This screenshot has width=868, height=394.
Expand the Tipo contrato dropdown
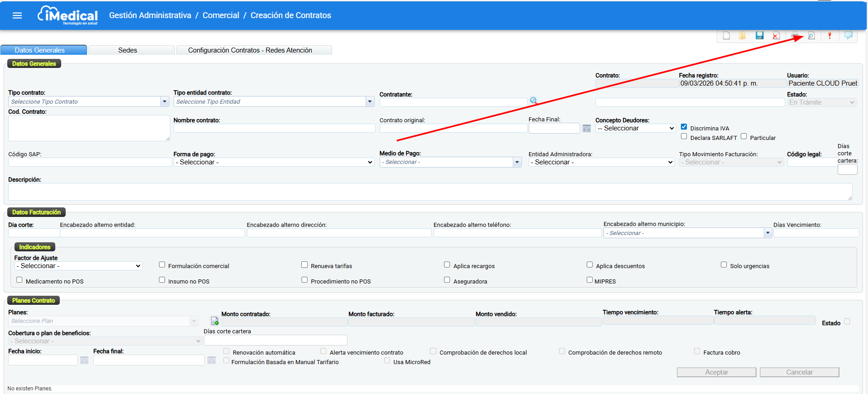(165, 102)
